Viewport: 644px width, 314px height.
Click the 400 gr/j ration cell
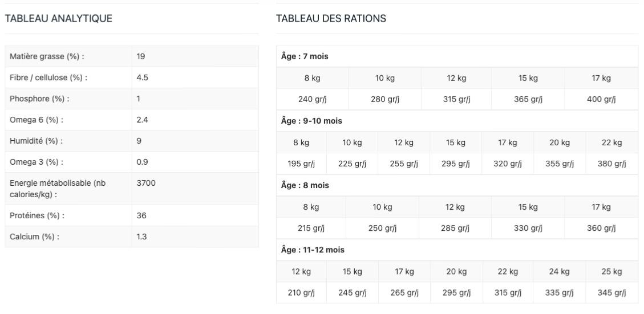[x=601, y=100]
